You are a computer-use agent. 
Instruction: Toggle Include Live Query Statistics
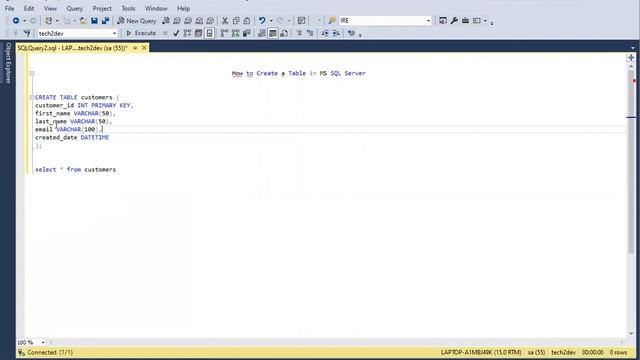pyautogui.click(x=236, y=33)
